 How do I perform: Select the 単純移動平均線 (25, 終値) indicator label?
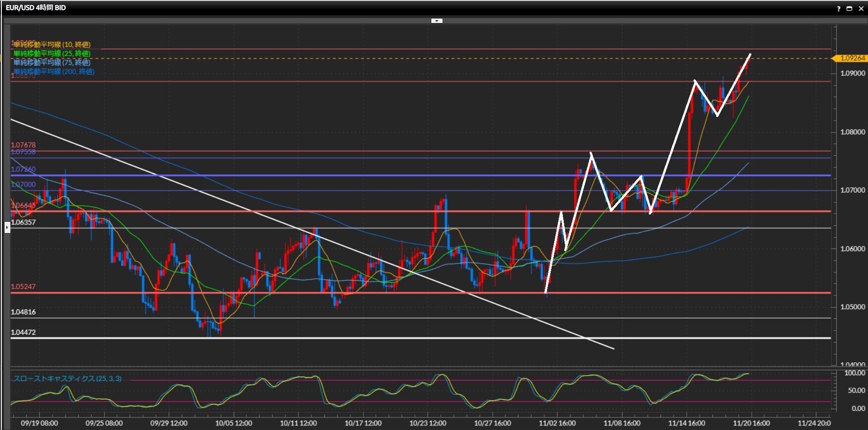[52, 53]
